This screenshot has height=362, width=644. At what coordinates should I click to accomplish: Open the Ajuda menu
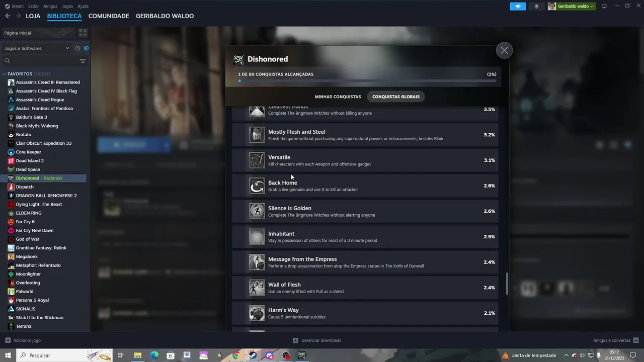coord(83,6)
